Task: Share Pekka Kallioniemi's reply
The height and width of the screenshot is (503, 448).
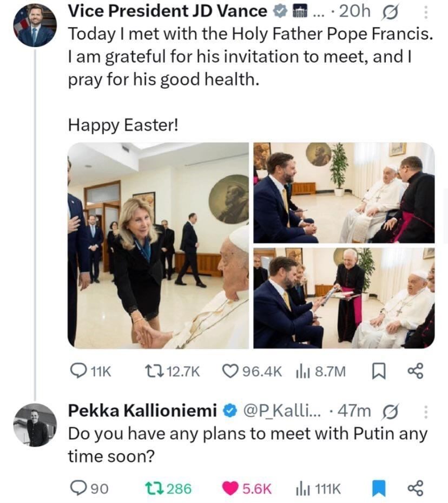Action: [x=415, y=488]
